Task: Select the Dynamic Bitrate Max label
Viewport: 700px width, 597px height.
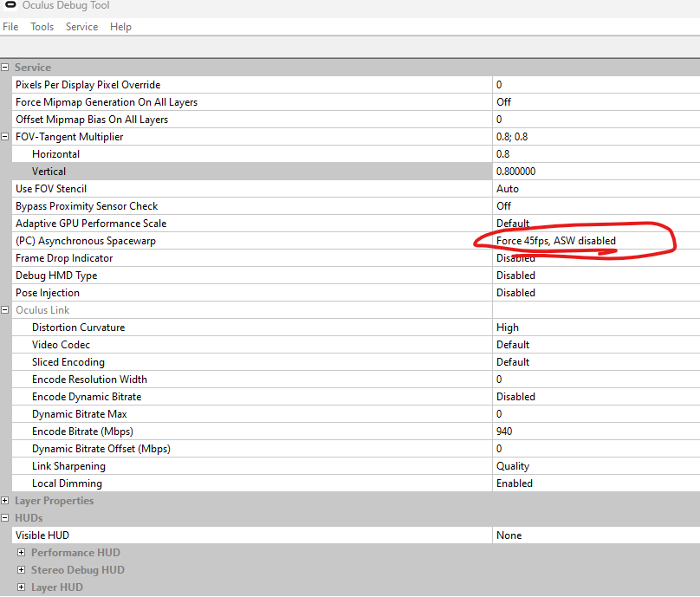Action: pyautogui.click(x=80, y=414)
